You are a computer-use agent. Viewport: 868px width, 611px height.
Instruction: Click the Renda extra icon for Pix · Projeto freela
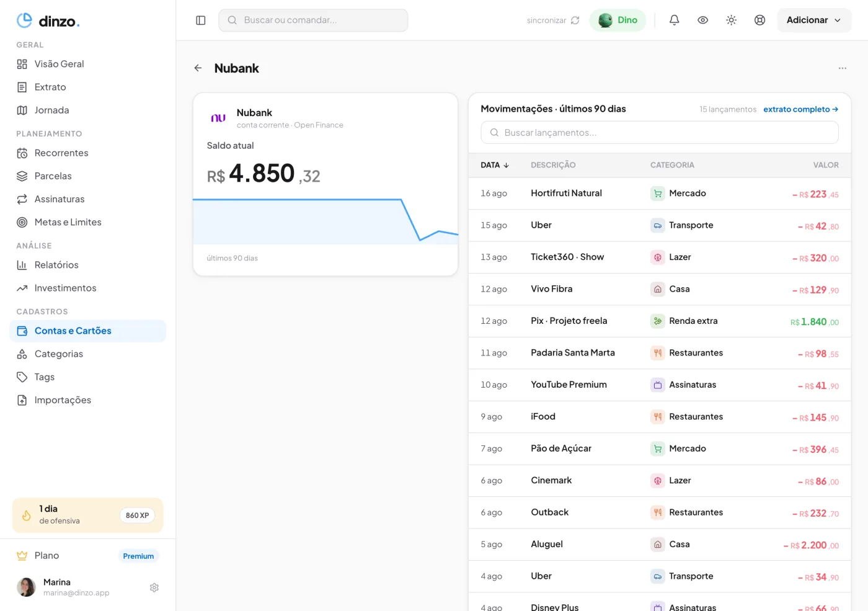tap(657, 321)
